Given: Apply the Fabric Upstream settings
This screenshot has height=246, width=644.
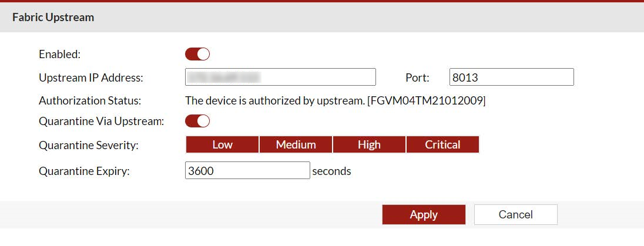Looking at the screenshot, I should coord(424,215).
